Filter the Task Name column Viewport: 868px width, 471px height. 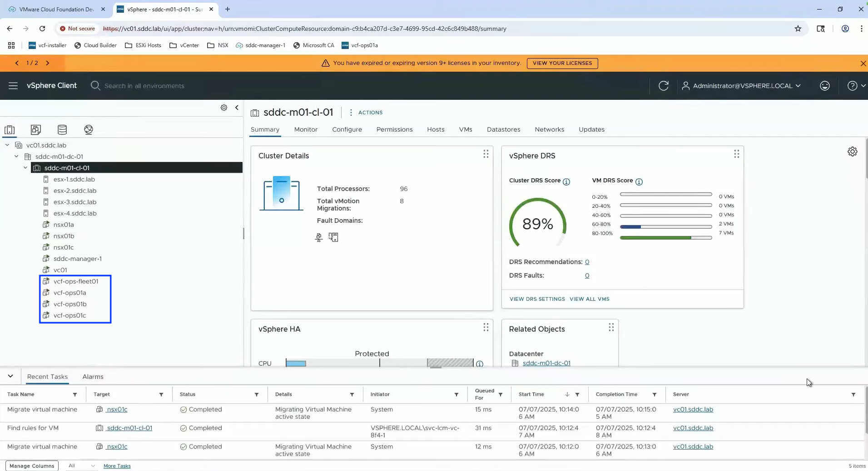coord(75,394)
